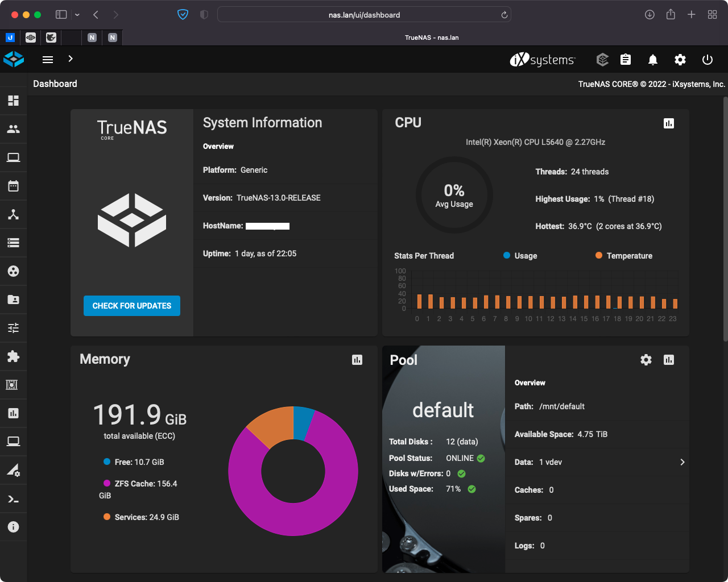Select the TrueNAS - nas.lan tab

coord(432,38)
